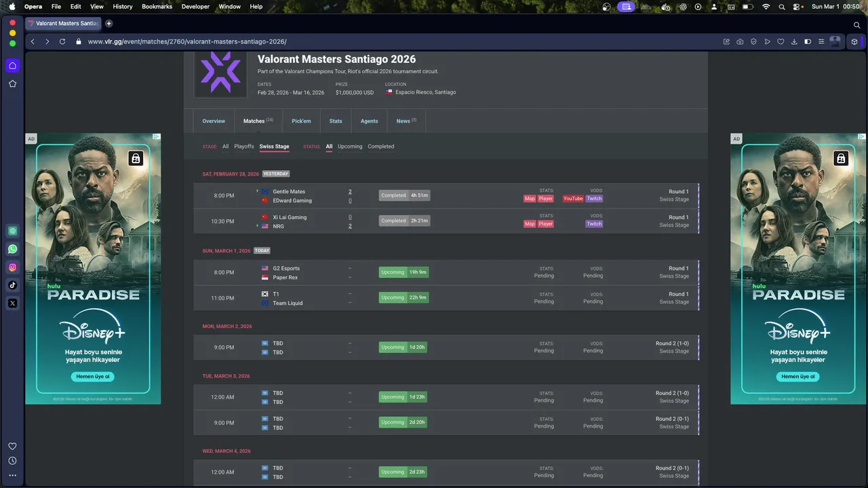Open the ChatGPT sidebar messenger icon
The width and height of the screenshot is (868, 488).
point(12,230)
